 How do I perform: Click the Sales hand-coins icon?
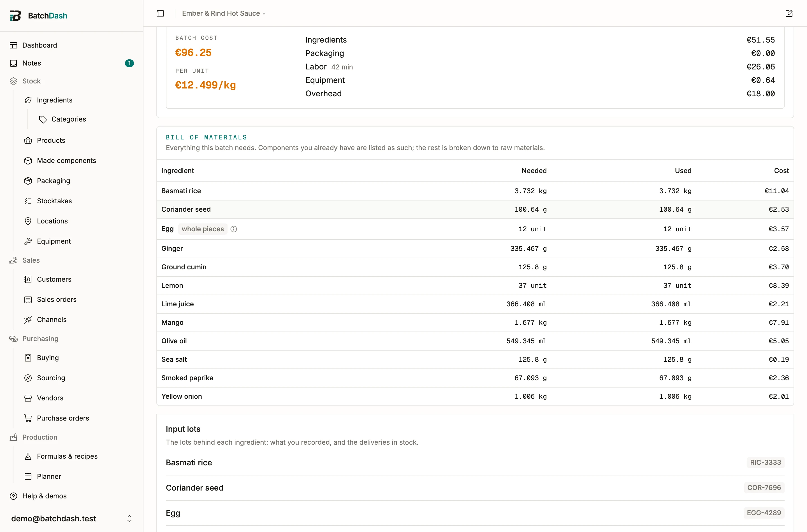tap(13, 260)
